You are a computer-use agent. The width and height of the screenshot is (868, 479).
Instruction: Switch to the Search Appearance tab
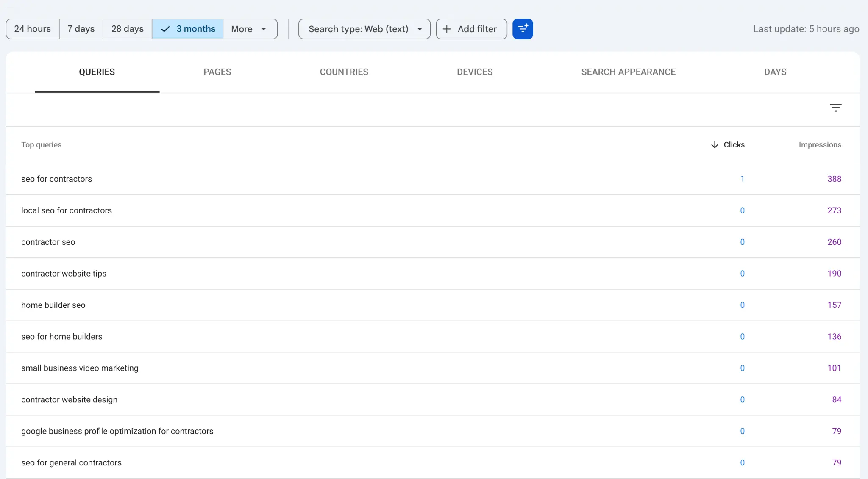(629, 72)
